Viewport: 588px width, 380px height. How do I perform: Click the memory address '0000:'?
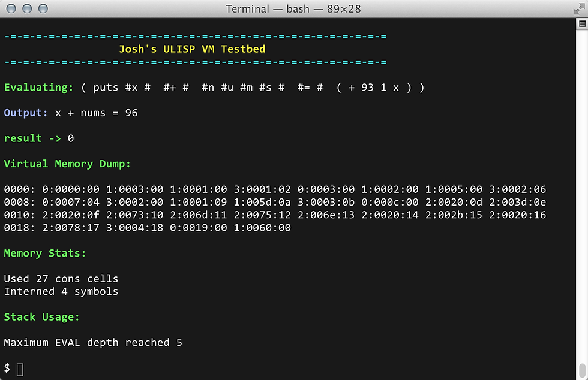point(19,189)
